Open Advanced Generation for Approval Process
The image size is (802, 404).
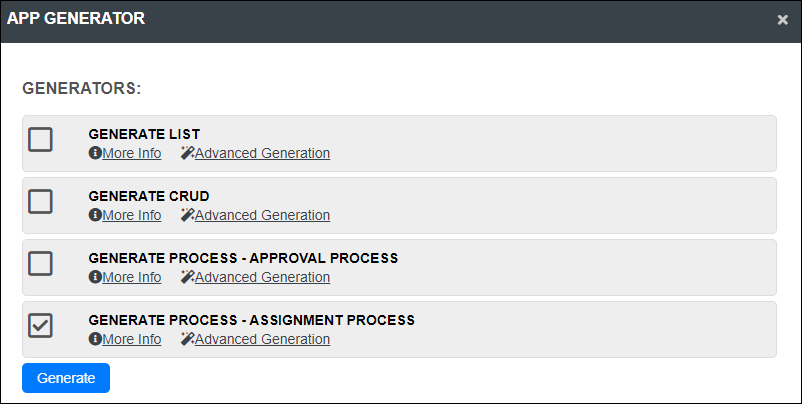click(x=262, y=277)
